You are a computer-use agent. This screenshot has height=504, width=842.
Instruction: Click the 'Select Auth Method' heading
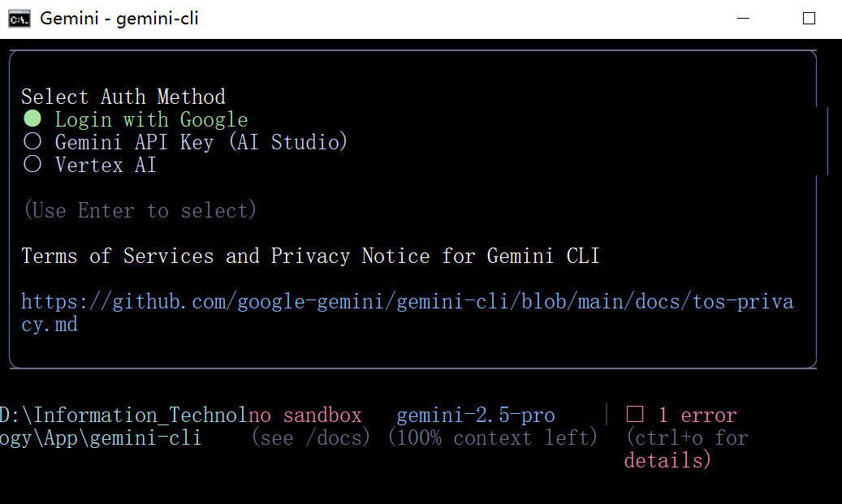click(123, 96)
